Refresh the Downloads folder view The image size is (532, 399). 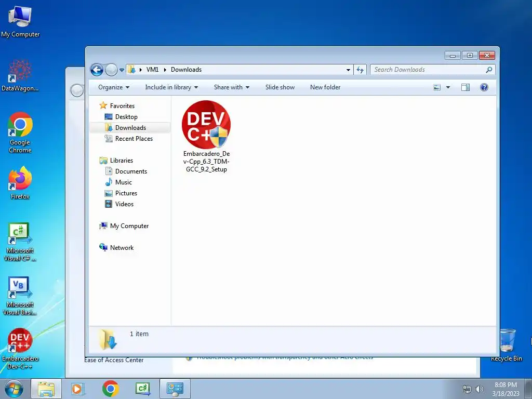pyautogui.click(x=360, y=70)
